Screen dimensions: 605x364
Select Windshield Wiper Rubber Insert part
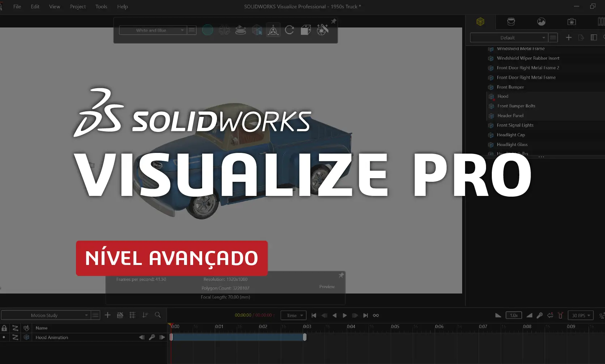(x=528, y=58)
